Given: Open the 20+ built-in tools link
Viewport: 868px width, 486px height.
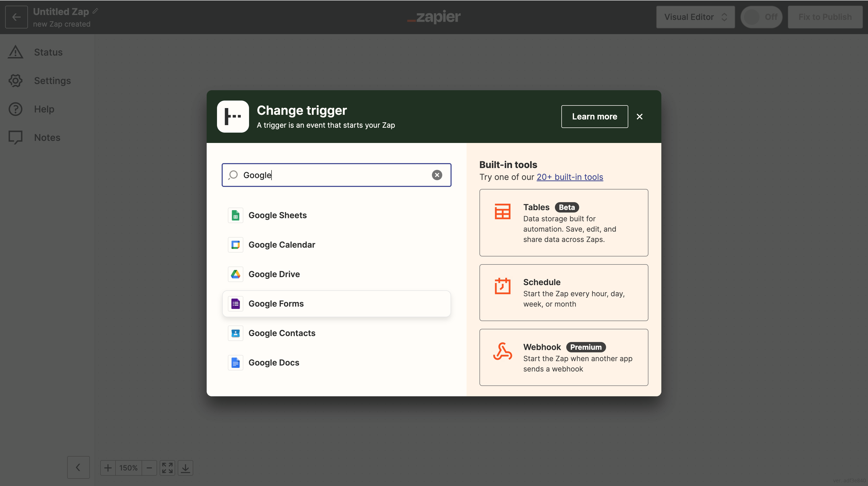Looking at the screenshot, I should [x=570, y=177].
